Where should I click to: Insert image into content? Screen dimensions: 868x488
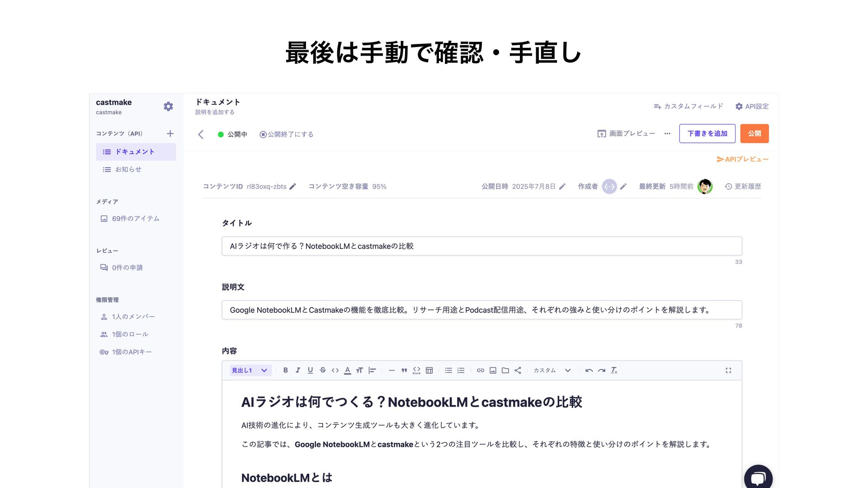tap(493, 371)
